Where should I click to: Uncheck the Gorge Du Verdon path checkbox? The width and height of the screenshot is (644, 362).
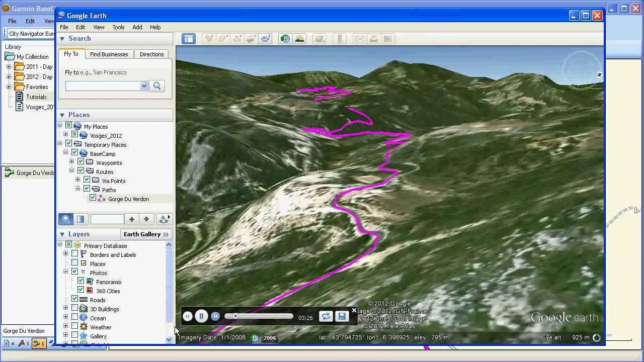click(93, 198)
